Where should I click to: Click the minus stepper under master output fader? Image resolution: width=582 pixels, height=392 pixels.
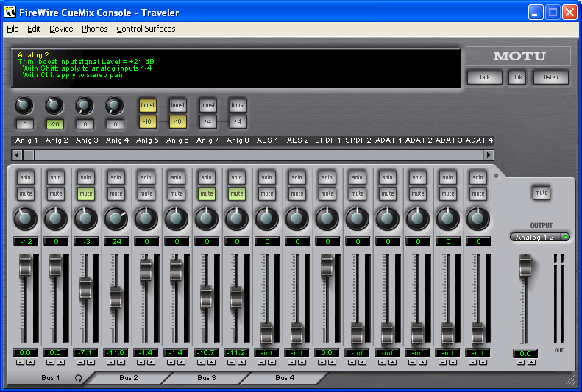[x=521, y=363]
